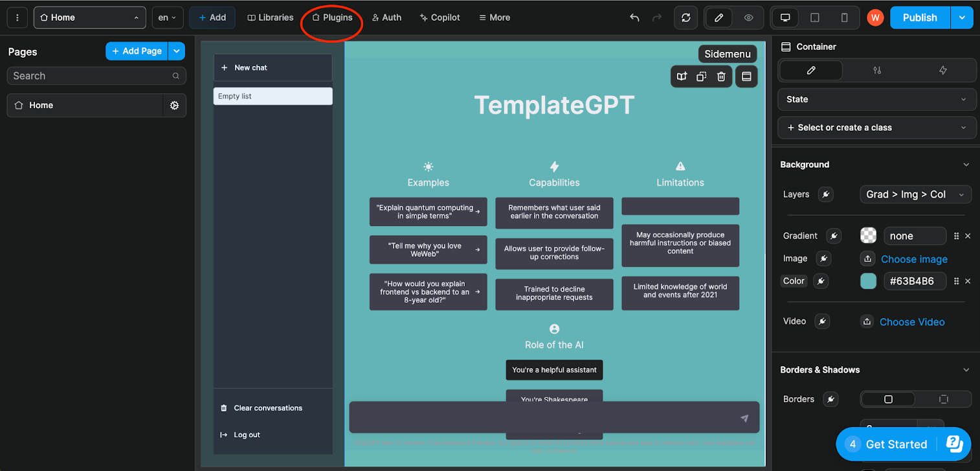980x471 pixels.
Task: Switch to preview mode with the eye icon
Action: 749,17
